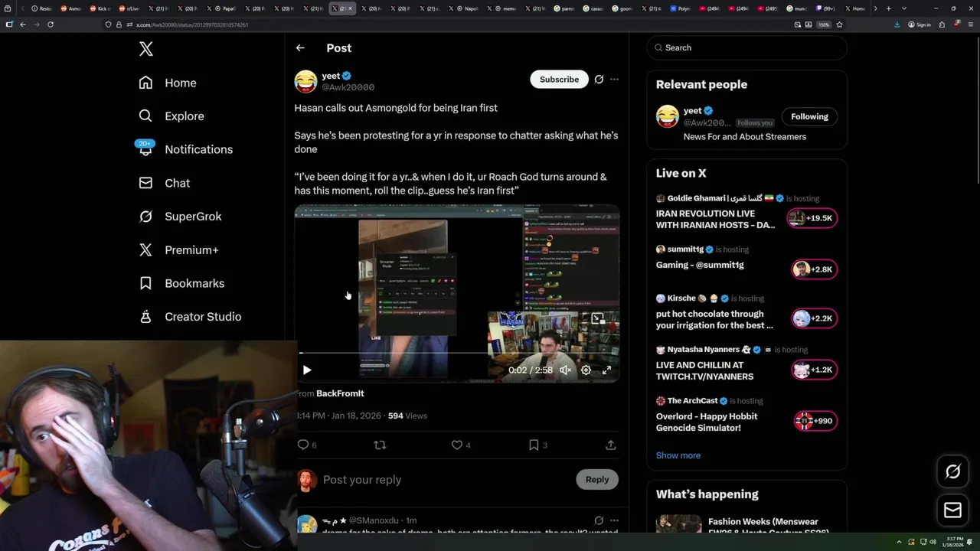The width and height of the screenshot is (980, 551).
Task: Click the reply icon showing 6 replies
Action: [307, 445]
